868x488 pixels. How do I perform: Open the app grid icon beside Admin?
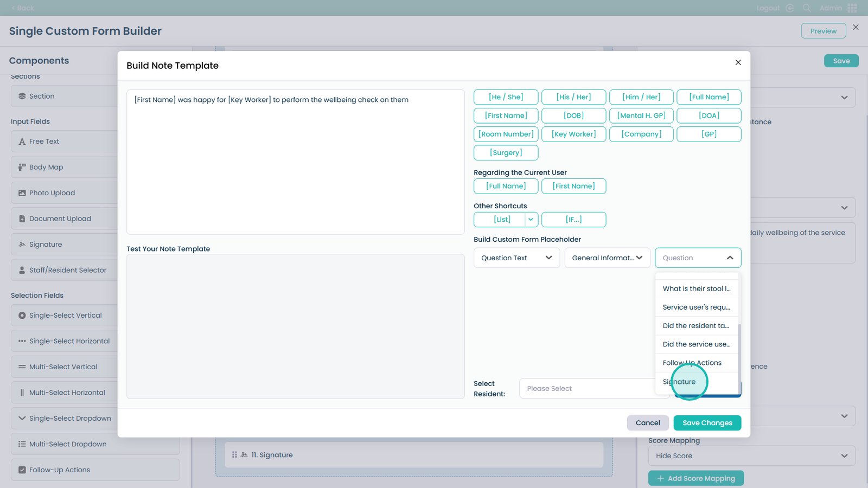click(x=852, y=8)
